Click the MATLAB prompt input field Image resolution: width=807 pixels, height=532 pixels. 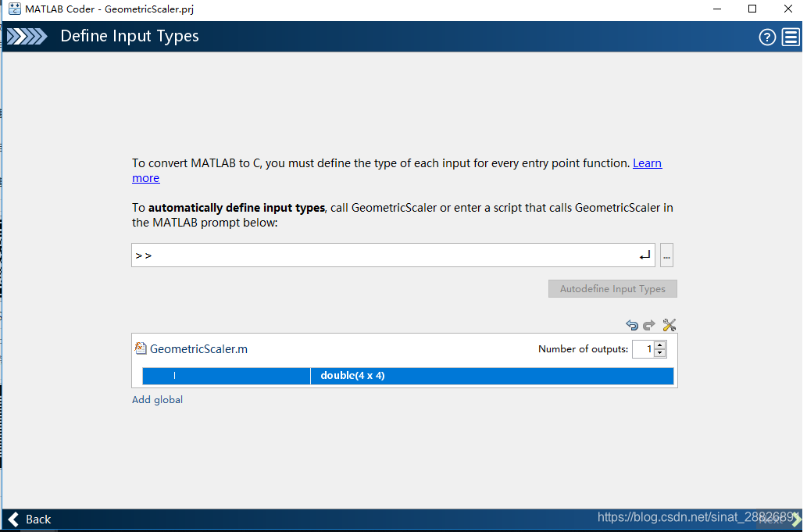pyautogui.click(x=393, y=255)
